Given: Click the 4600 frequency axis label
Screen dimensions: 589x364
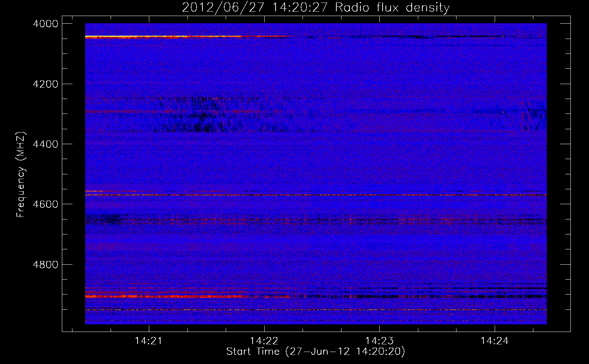Looking at the screenshot, I should pos(46,204).
